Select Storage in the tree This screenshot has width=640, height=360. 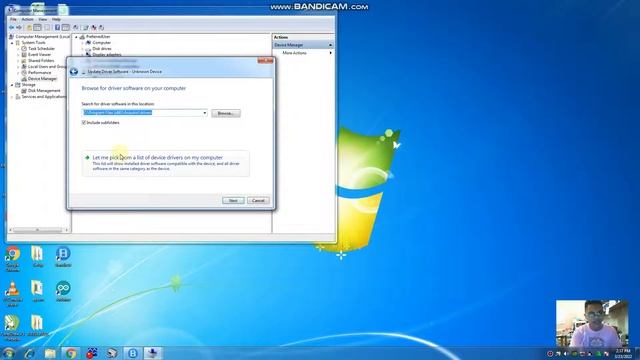29,84
